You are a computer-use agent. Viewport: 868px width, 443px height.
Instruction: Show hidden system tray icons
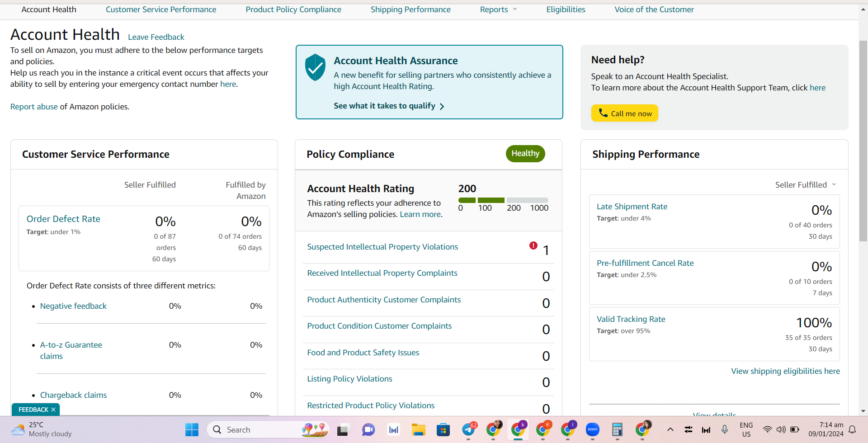[670, 430]
